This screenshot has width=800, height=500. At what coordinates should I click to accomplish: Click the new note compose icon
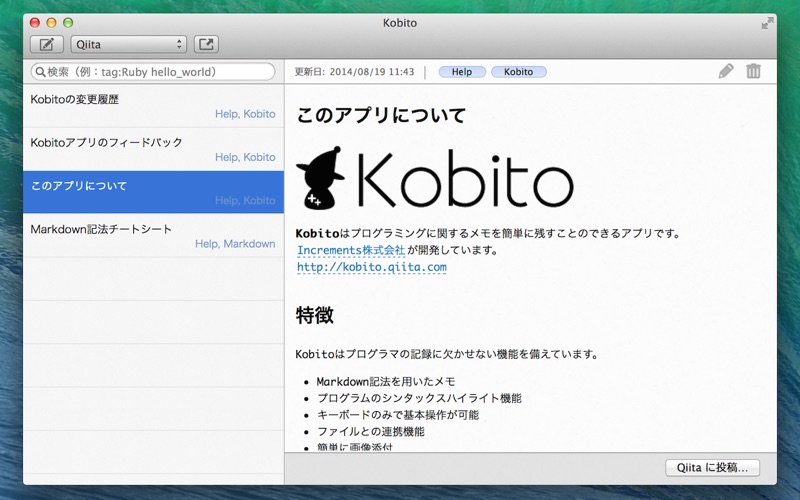(x=47, y=44)
